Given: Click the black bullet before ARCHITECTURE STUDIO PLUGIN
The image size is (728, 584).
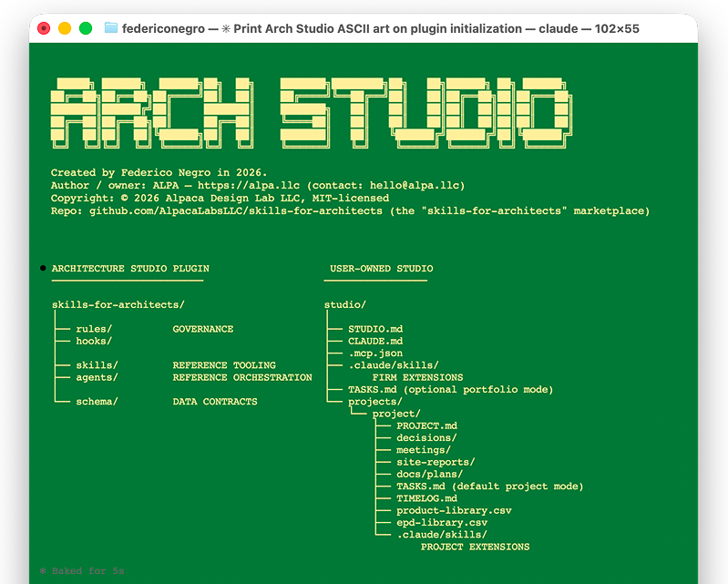Looking at the screenshot, I should (43, 268).
